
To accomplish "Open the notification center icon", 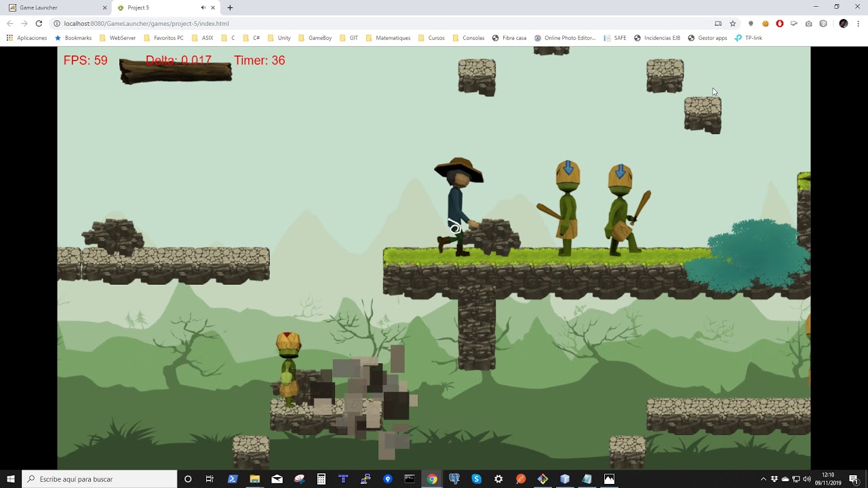I will click(854, 479).
